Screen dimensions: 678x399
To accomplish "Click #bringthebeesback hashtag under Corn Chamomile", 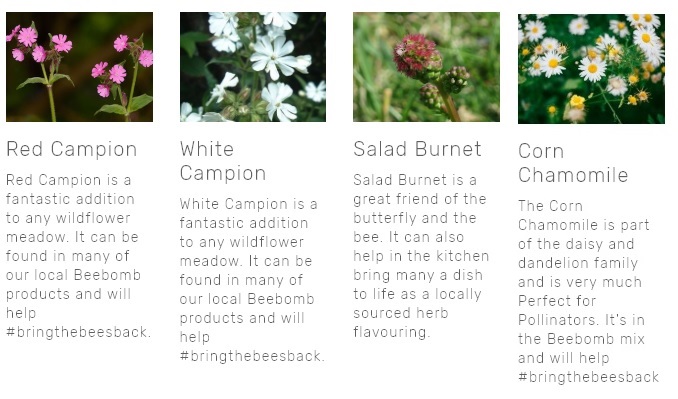I will [588, 377].
